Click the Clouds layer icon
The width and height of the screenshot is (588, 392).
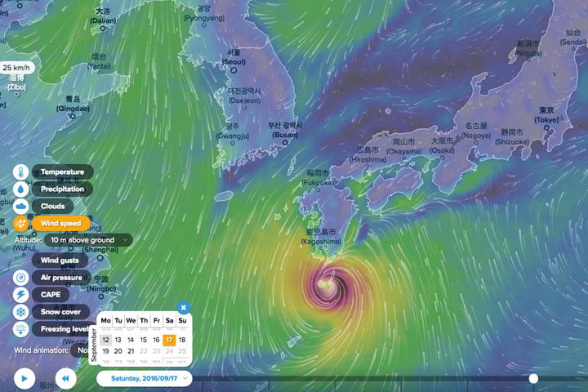click(20, 206)
